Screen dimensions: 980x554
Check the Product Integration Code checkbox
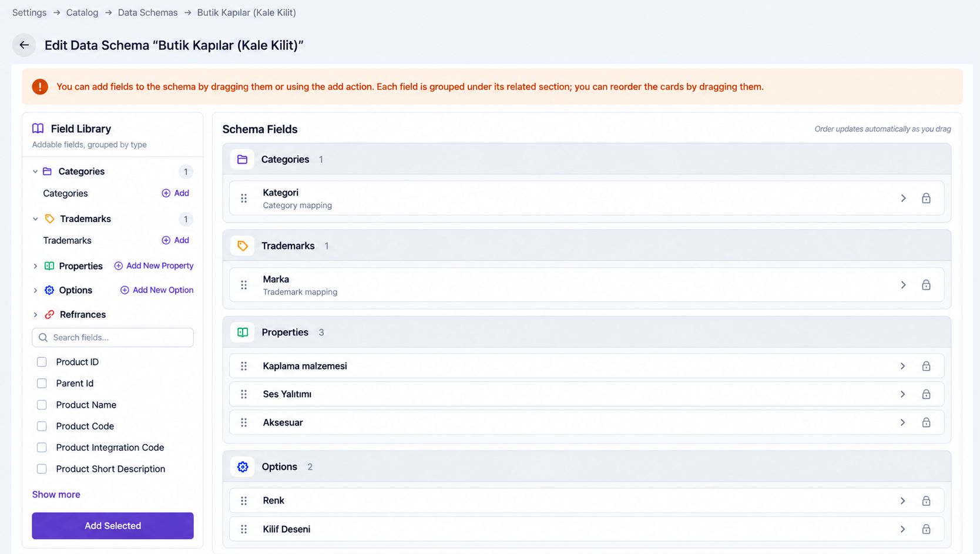[42, 448]
